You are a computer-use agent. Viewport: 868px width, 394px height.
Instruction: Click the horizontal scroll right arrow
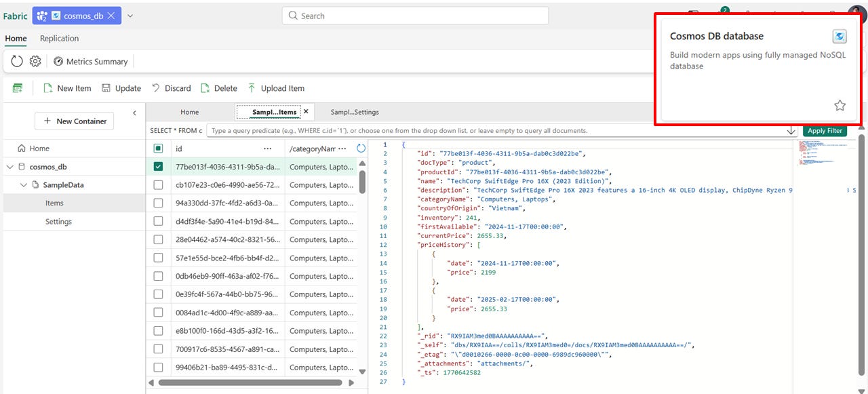click(351, 382)
